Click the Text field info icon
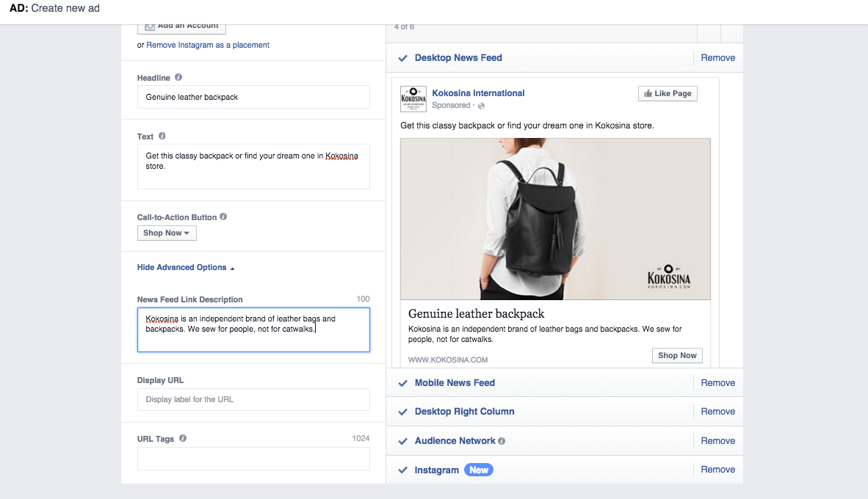 [x=162, y=136]
